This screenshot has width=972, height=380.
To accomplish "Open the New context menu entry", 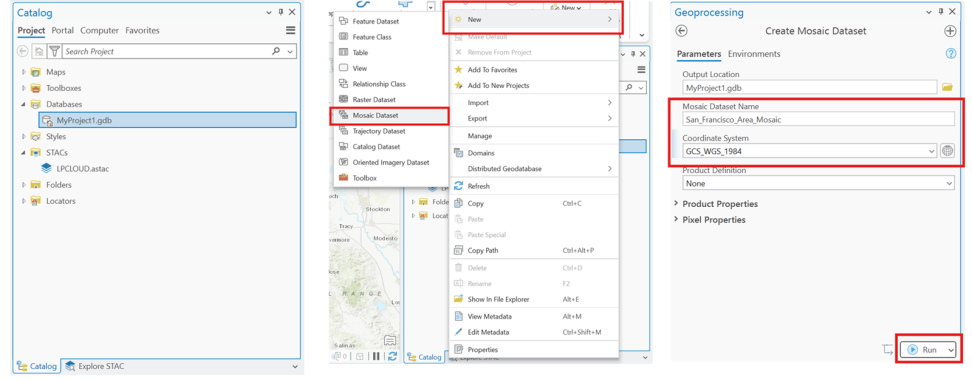I will tap(533, 20).
